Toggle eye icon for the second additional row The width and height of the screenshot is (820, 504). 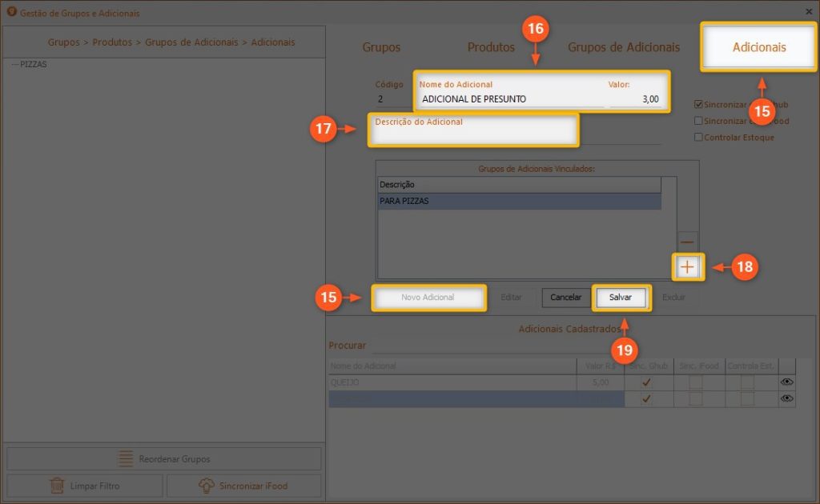[786, 398]
